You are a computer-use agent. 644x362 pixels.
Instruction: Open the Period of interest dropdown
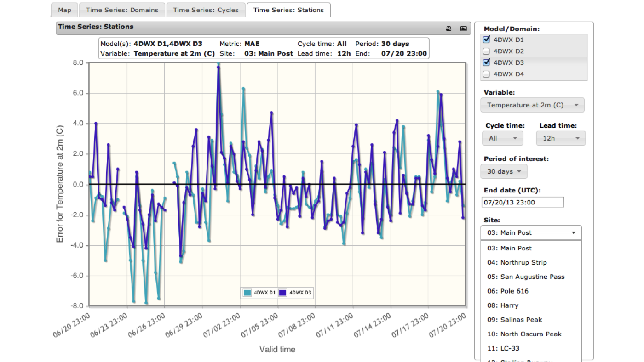[x=504, y=171]
